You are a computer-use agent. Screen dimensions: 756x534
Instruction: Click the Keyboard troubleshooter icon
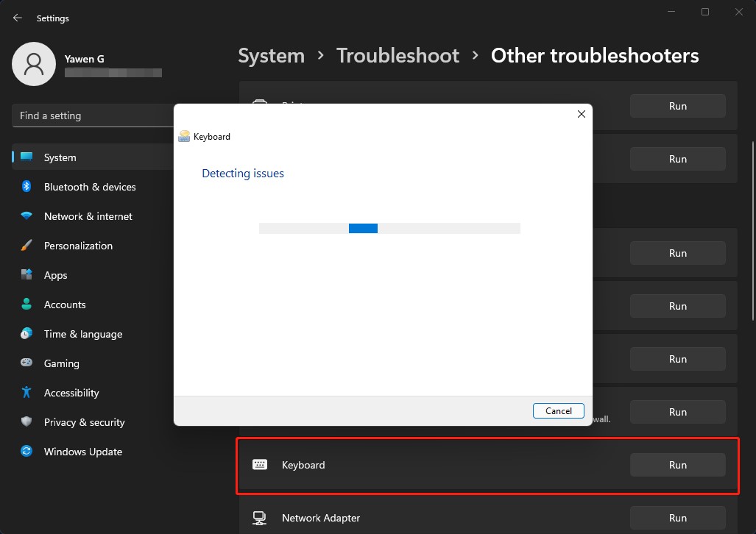(260, 465)
